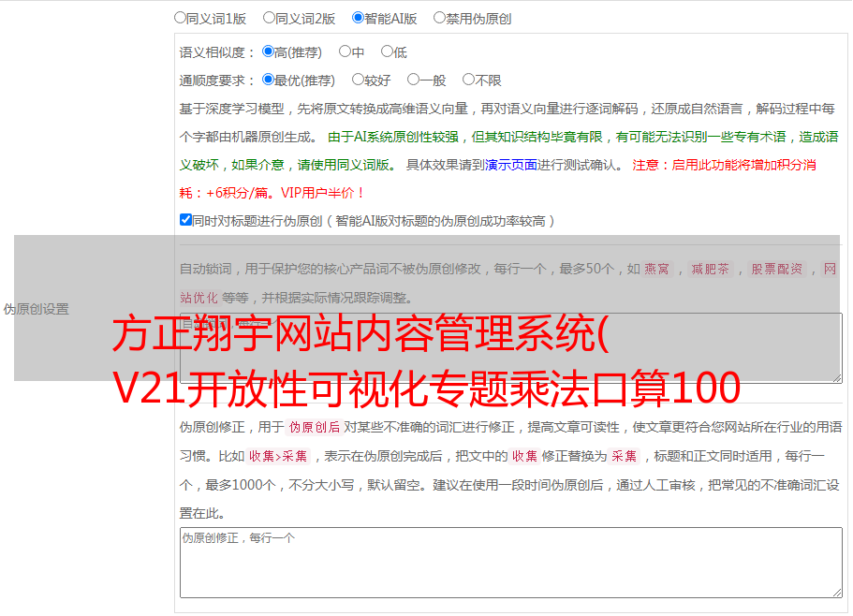Click the 燕窝 example keyword

point(657,269)
